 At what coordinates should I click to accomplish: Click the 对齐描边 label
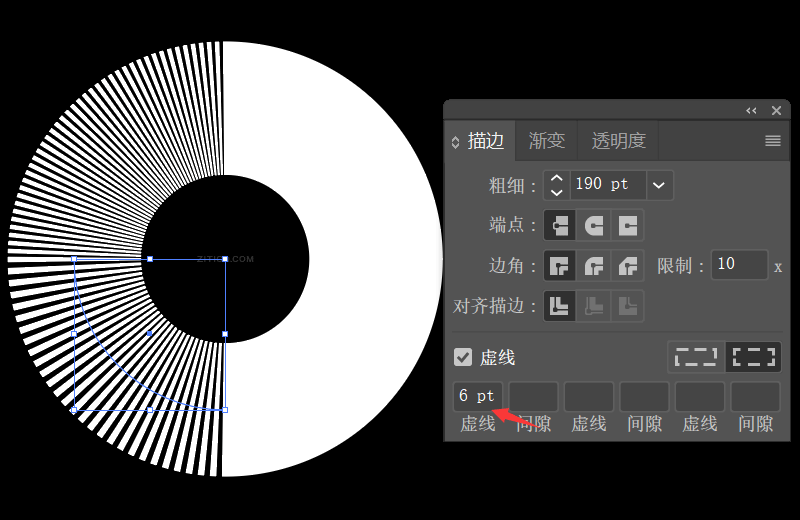(x=494, y=306)
